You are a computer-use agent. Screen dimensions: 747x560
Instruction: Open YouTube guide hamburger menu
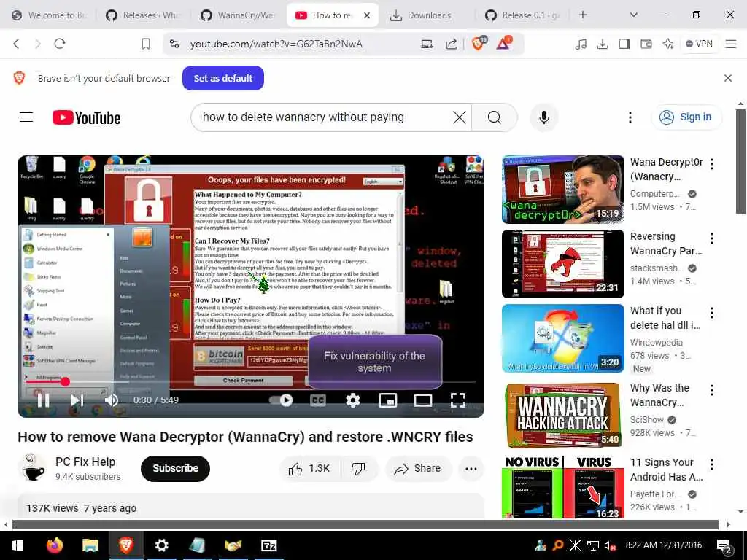(26, 117)
